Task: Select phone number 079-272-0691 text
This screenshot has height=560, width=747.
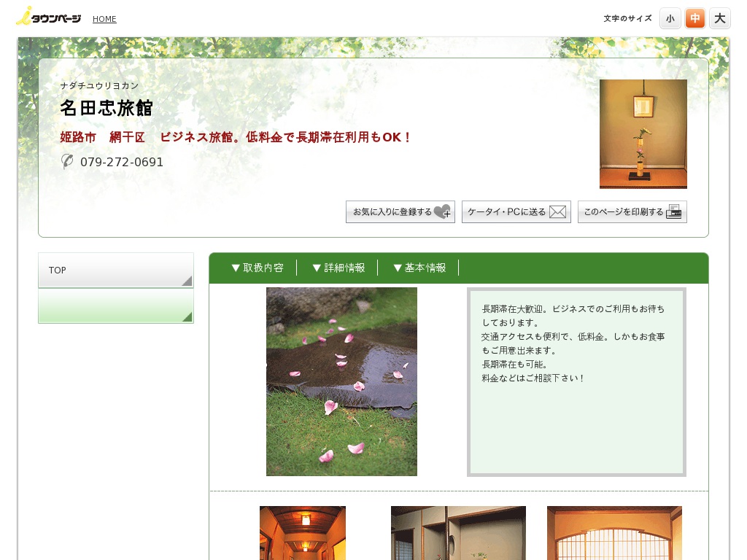Action: tap(122, 162)
